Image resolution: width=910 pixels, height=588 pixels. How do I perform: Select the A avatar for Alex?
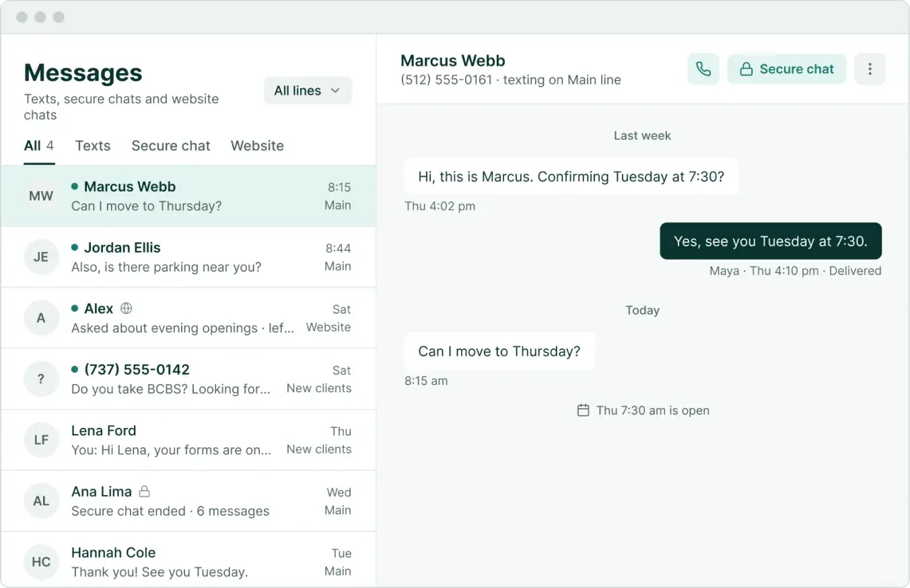41,318
